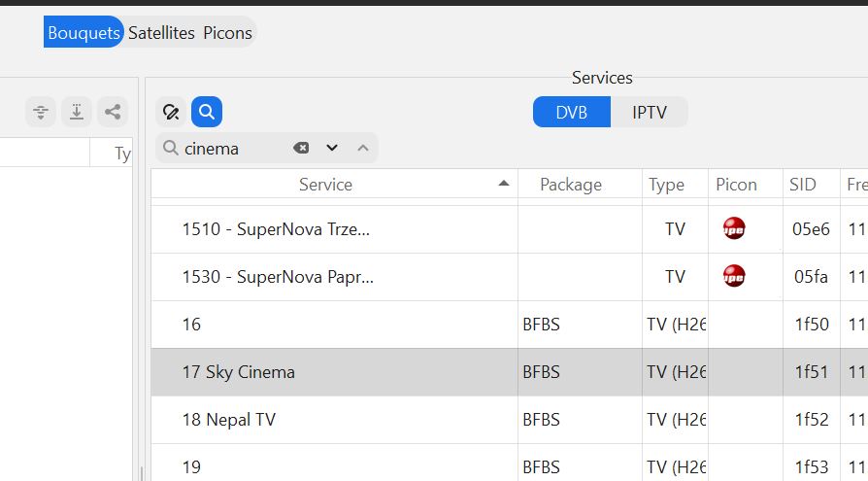Click the TV (H26 type cell in Sky Cinema row
This screenshot has width=868, height=481.
[x=676, y=372]
